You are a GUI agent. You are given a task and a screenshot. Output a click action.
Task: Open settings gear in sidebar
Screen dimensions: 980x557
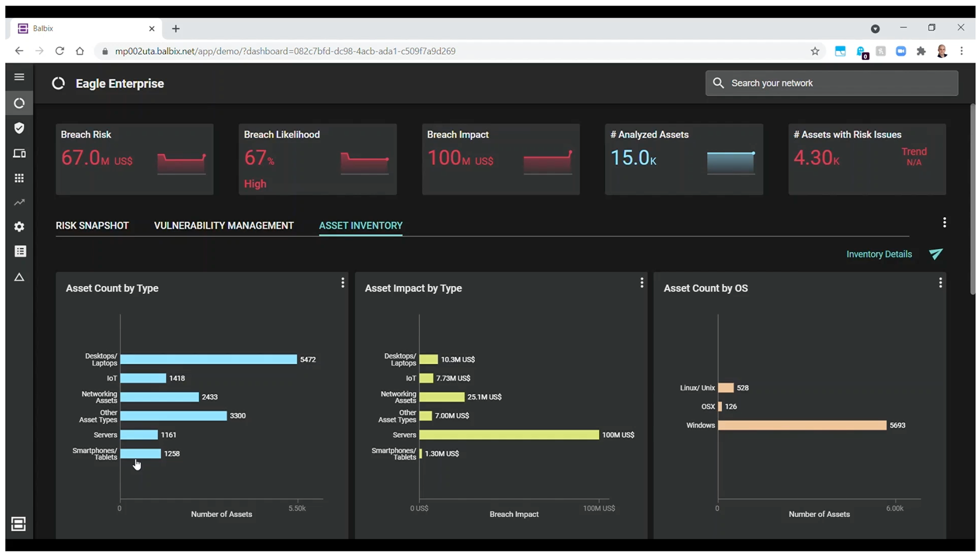(x=19, y=226)
